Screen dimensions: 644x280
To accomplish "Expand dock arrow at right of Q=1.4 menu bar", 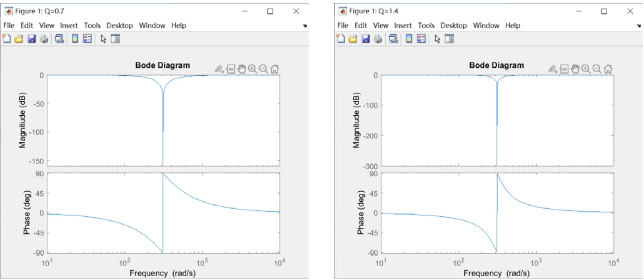I will [639, 26].
